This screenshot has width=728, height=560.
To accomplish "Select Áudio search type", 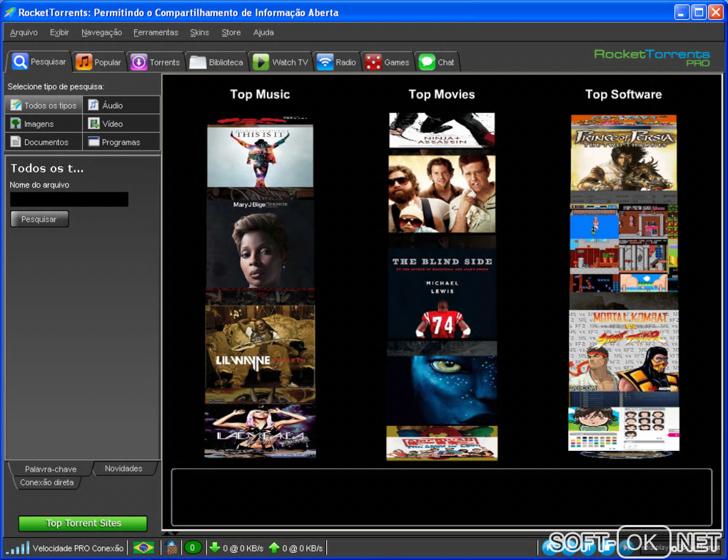I will click(121, 106).
